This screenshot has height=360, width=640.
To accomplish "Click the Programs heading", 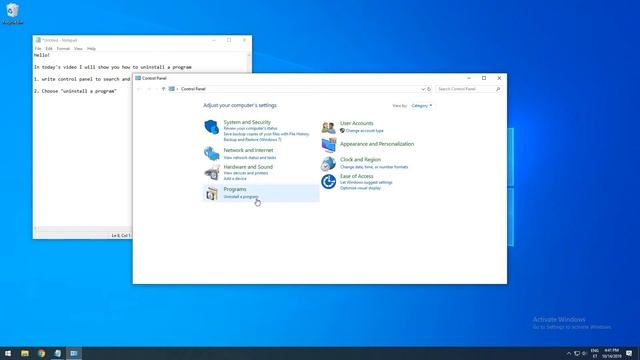I will point(235,189).
